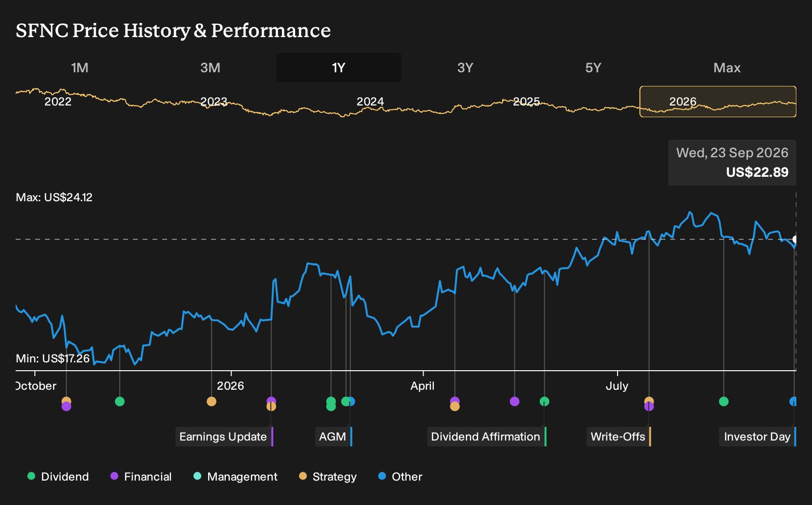Toggle Management events in the legend
Viewport: 812px width, 505px height.
coord(235,477)
